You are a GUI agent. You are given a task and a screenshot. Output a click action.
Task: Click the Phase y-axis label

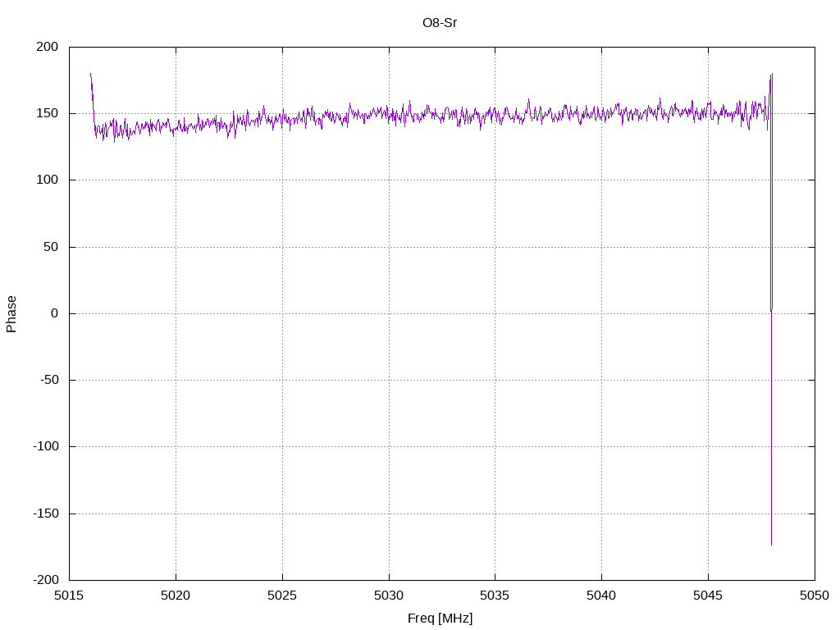(x=11, y=314)
